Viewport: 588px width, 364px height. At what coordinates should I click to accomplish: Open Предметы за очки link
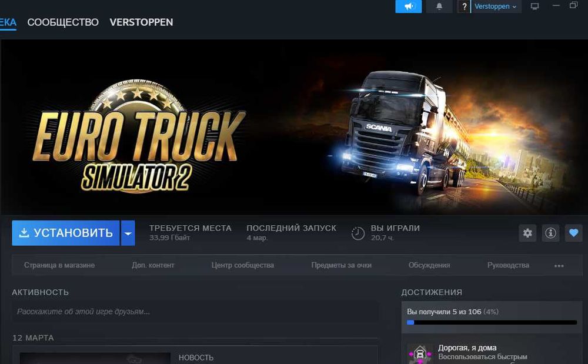coord(341,265)
